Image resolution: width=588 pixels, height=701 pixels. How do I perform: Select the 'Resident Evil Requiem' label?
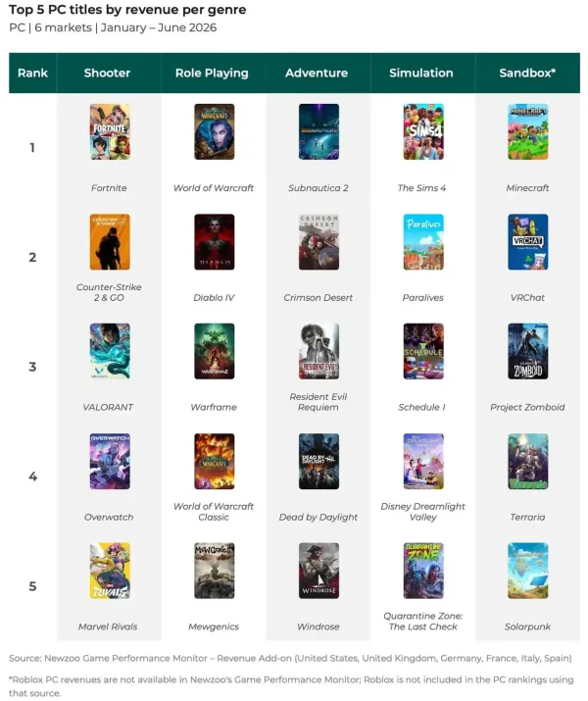318,402
